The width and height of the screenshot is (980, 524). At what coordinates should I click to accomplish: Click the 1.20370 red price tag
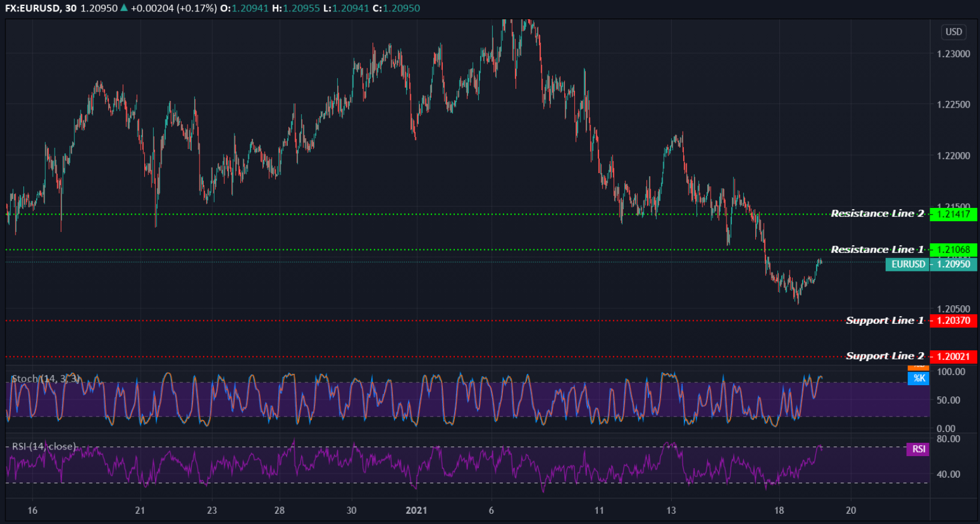(x=954, y=320)
